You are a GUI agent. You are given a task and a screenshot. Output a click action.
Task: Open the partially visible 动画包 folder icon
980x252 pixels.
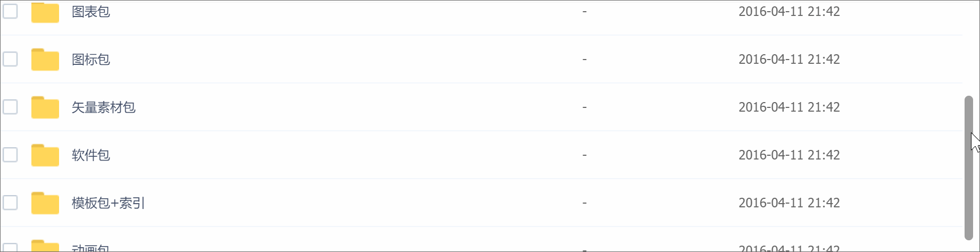coord(45,246)
